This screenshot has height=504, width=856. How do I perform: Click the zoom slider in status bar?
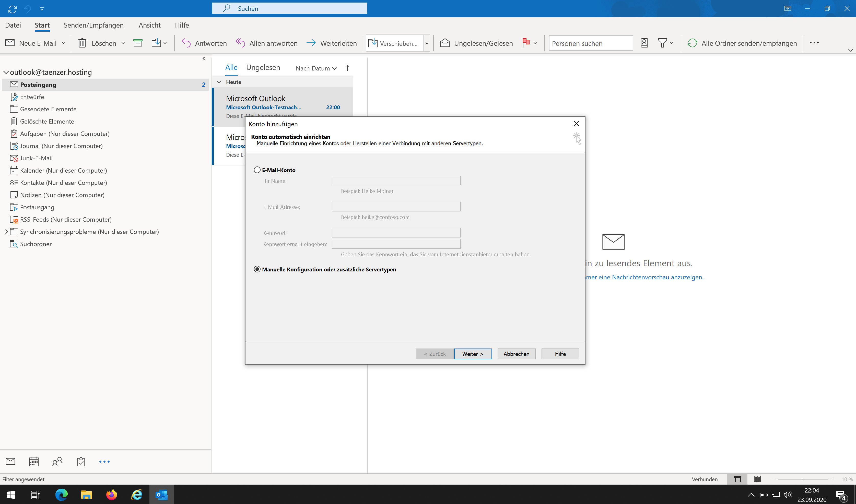point(803,479)
